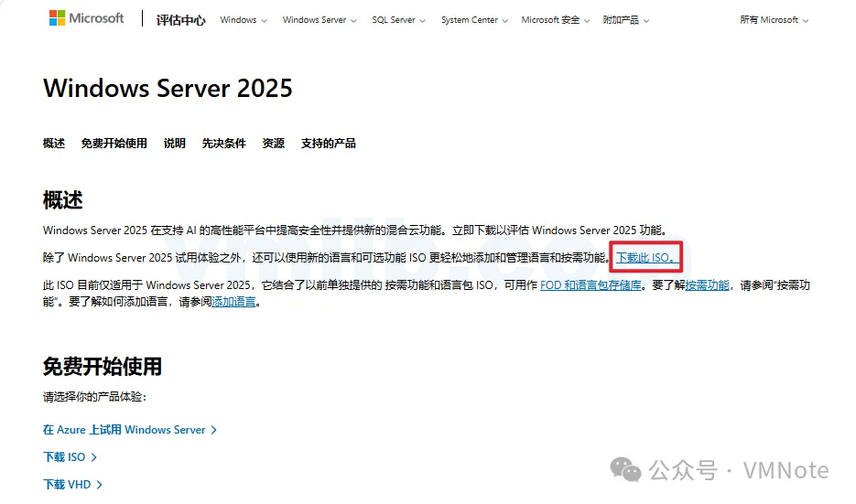This screenshot has width=856, height=504.
Task: Click the 下载此 ISO link
Action: [646, 258]
